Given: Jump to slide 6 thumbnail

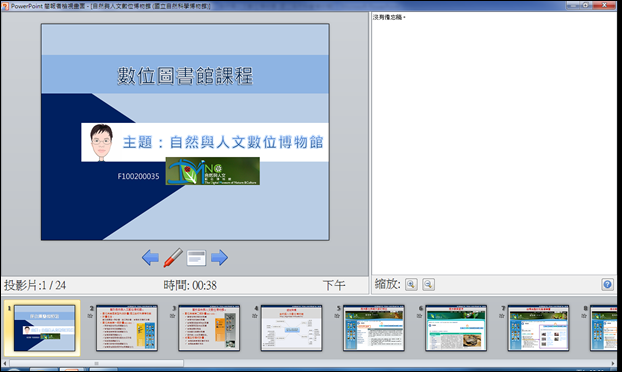Looking at the screenshot, I should point(456,328).
